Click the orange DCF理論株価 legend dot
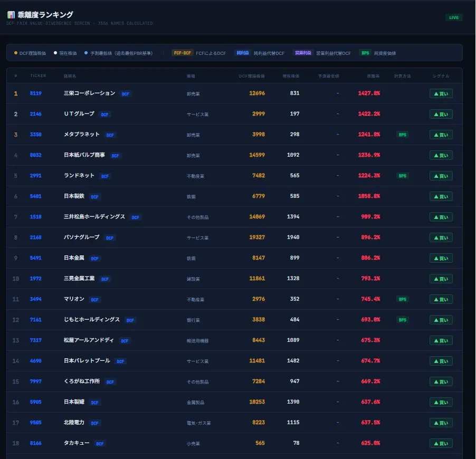 tap(16, 53)
